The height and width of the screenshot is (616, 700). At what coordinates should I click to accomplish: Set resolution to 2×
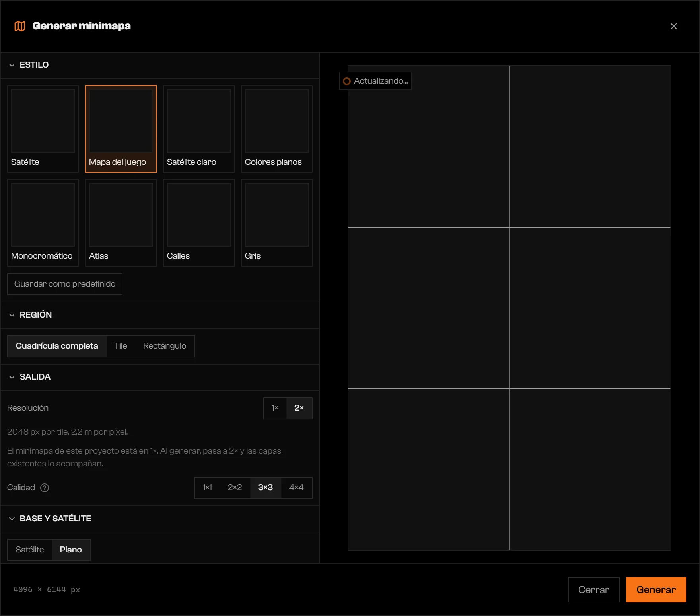click(299, 408)
